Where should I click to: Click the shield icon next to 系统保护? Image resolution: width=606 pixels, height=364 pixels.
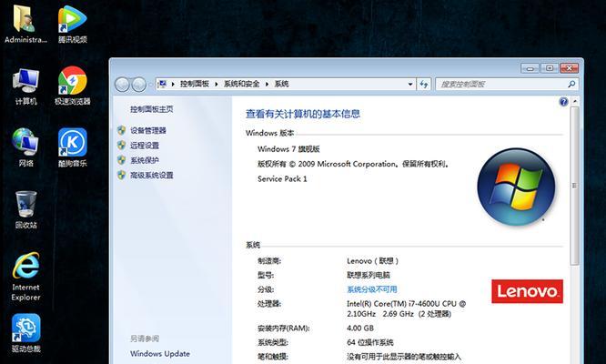click(121, 160)
